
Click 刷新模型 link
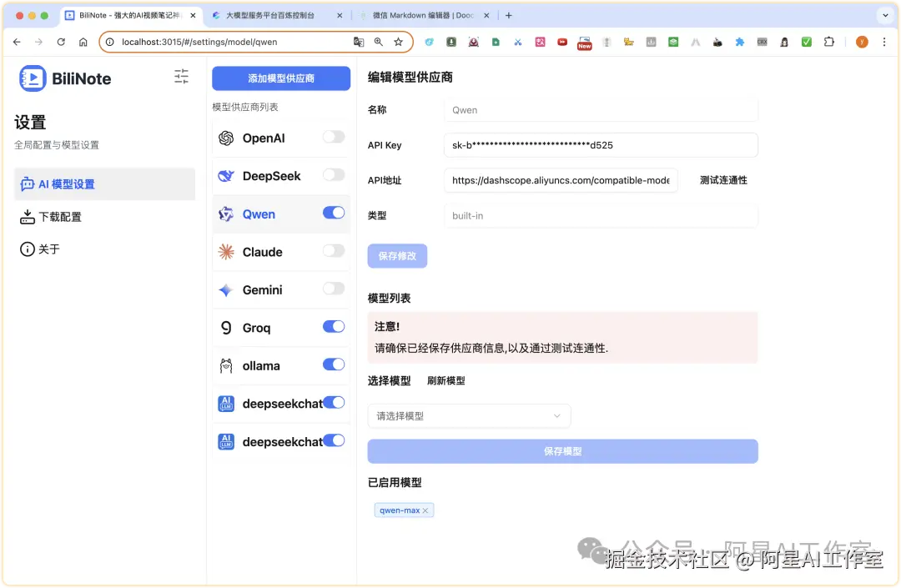[x=445, y=380]
